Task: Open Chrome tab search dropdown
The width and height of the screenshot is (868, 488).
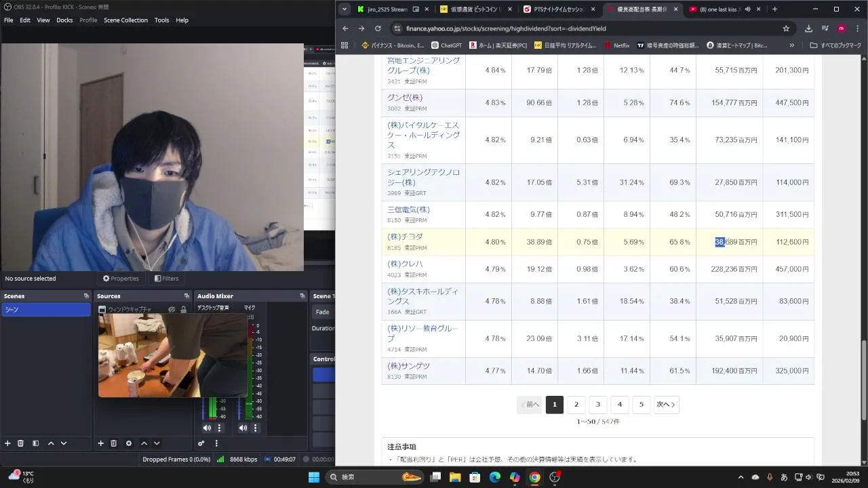Action: [x=344, y=9]
